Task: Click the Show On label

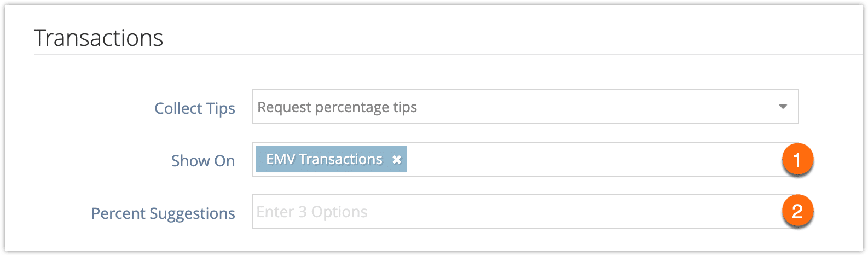Action: (x=203, y=161)
